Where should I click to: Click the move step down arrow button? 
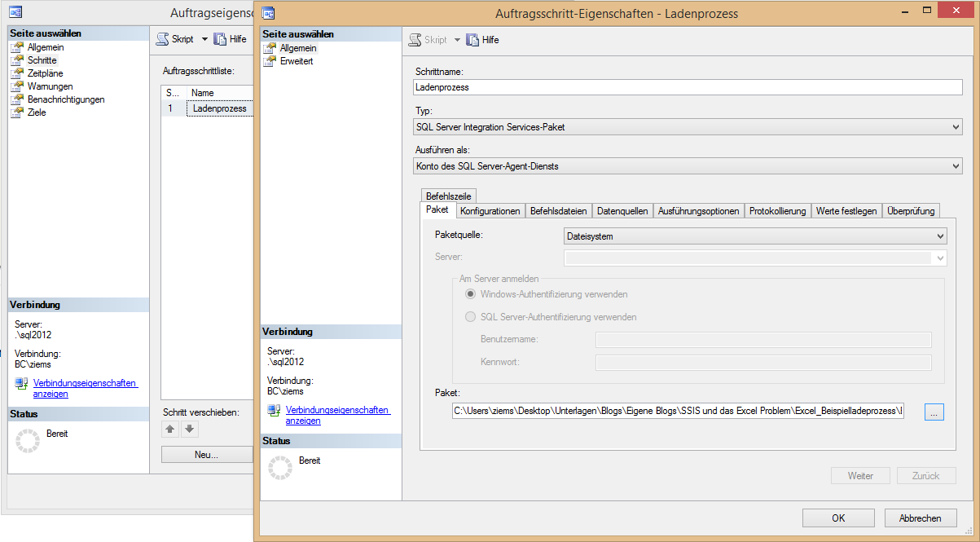(x=189, y=430)
